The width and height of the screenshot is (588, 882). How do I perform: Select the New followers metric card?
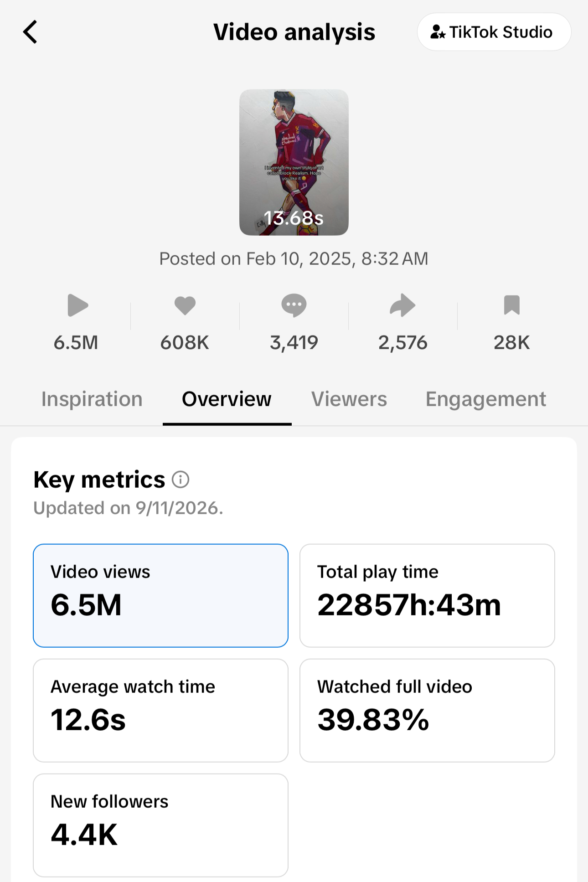tap(160, 825)
